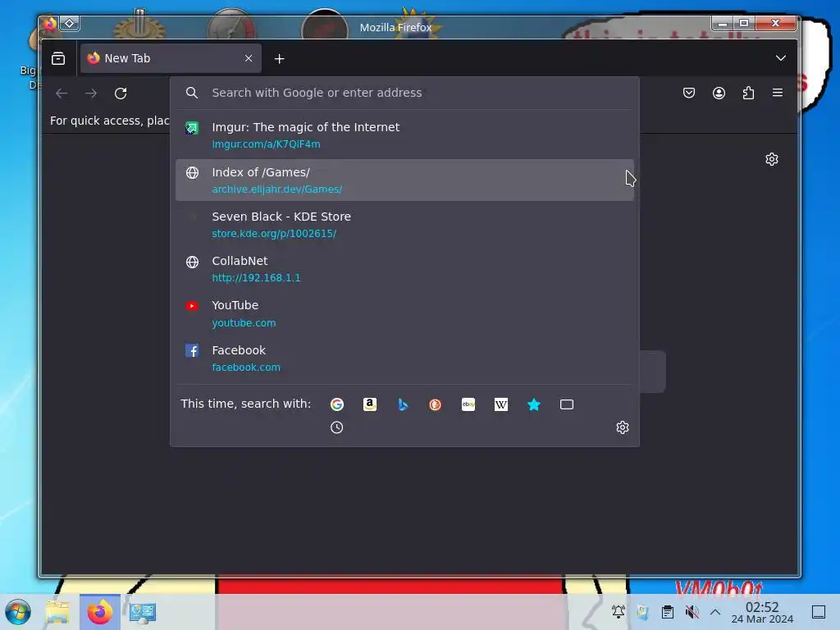Screen dimensions: 840x630
Task: Search history with clock icon
Action: (337, 427)
